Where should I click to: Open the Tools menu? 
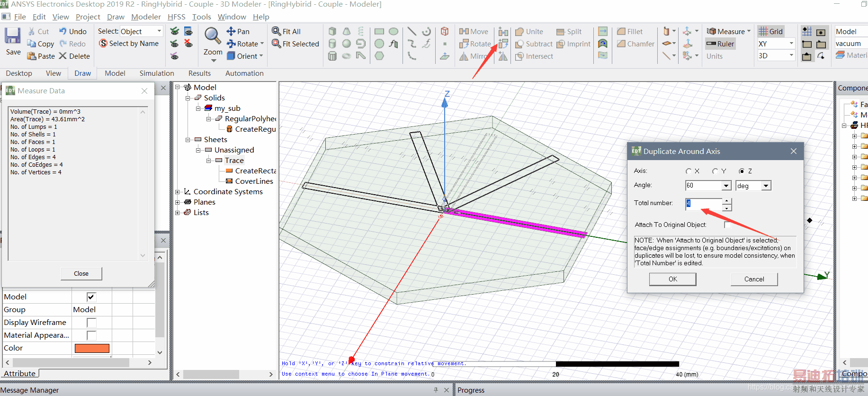201,17
